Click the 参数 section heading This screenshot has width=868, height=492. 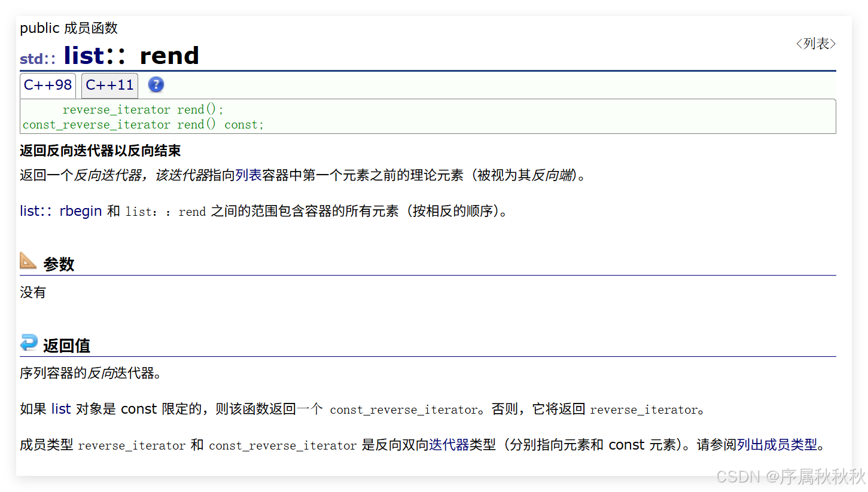pyautogui.click(x=60, y=263)
